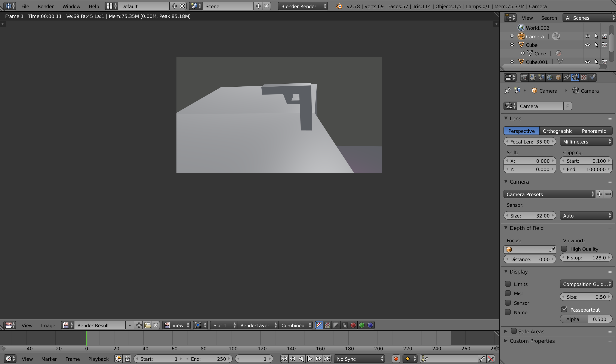The width and height of the screenshot is (616, 364).
Task: Open the File menu
Action: point(25,6)
